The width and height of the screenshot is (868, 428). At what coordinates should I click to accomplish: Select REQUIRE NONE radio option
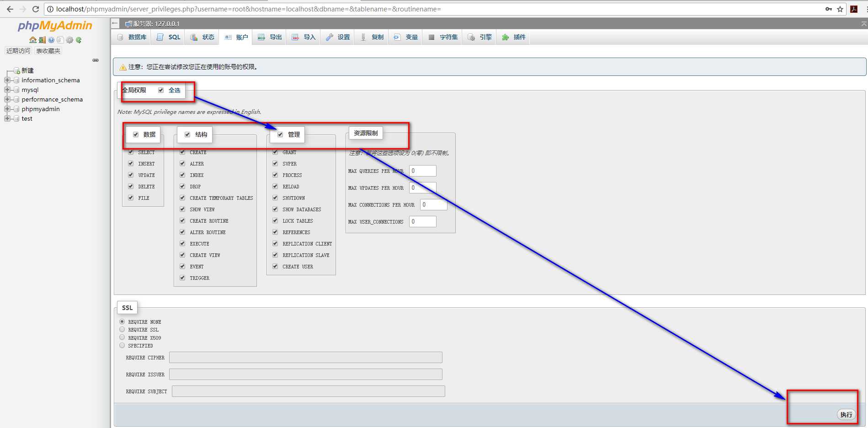coord(122,321)
